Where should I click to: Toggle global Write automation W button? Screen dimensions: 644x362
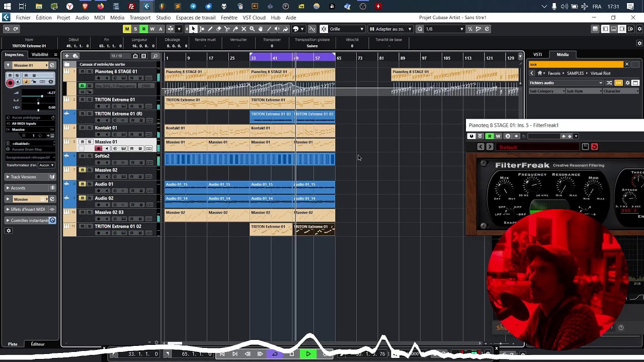(152, 29)
